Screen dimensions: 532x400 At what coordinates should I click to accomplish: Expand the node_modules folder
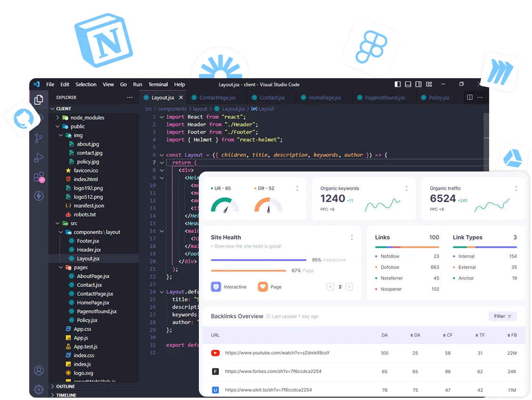[87, 117]
